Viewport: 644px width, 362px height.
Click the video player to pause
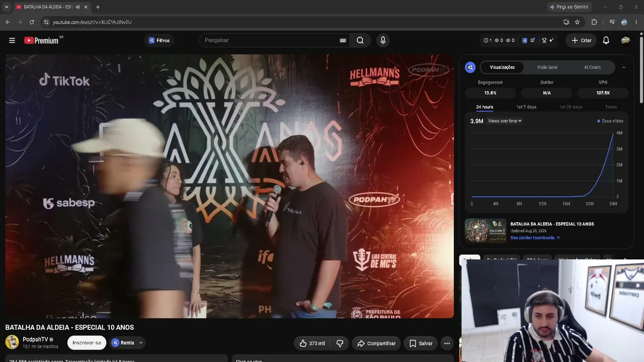[x=229, y=186]
